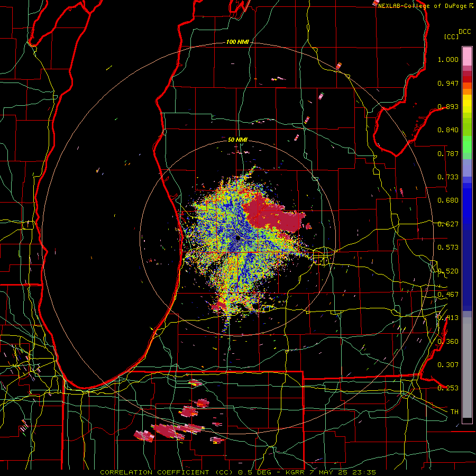Click the bright green segment of the color bar
This screenshot has height=476, width=476.
tap(467, 143)
